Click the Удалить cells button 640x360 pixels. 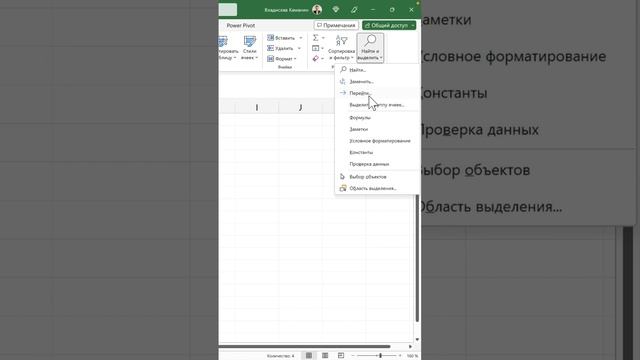[x=280, y=49]
